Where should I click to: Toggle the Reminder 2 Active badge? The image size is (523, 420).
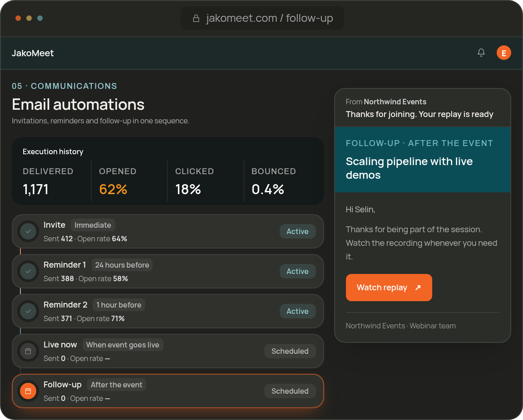(x=297, y=311)
